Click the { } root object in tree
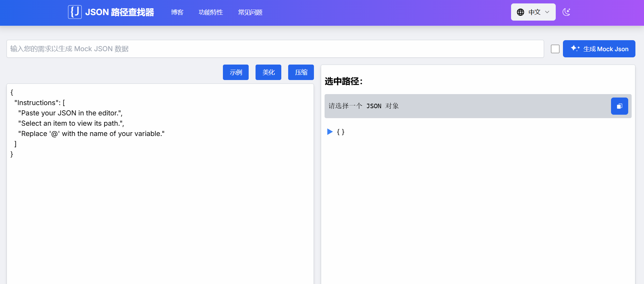 [x=341, y=132]
